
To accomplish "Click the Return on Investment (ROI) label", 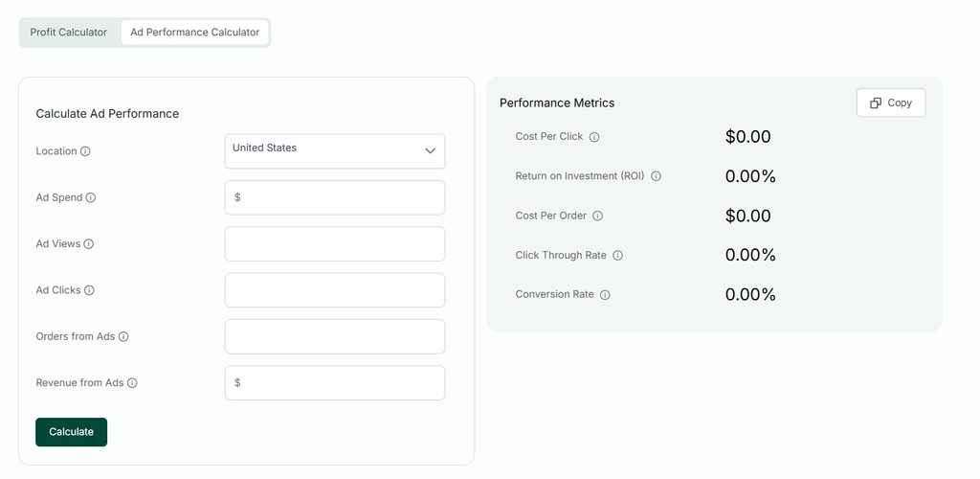I will [x=579, y=176].
